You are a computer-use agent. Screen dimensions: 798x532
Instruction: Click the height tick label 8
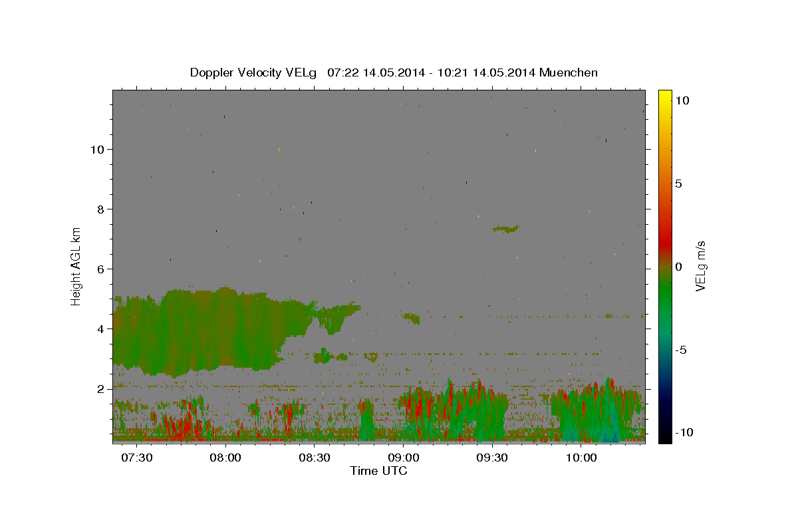(x=101, y=209)
